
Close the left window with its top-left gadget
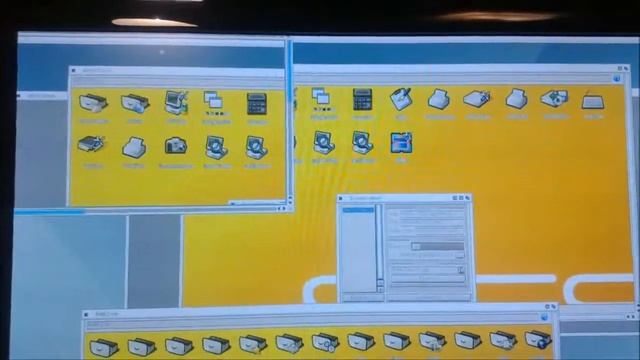click(73, 71)
